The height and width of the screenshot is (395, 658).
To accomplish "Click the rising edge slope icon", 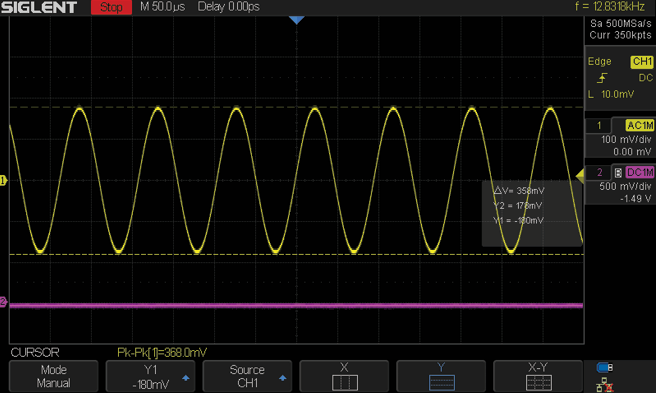I will click(603, 78).
